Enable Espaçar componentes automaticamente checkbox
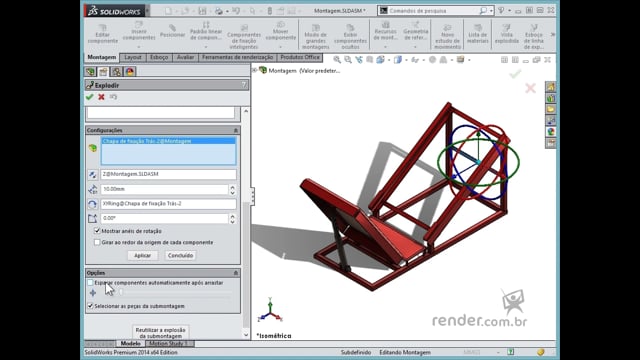The height and width of the screenshot is (360, 640). tap(90, 282)
